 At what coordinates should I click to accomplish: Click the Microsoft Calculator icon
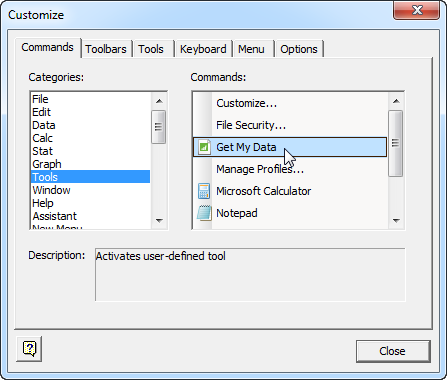click(204, 191)
